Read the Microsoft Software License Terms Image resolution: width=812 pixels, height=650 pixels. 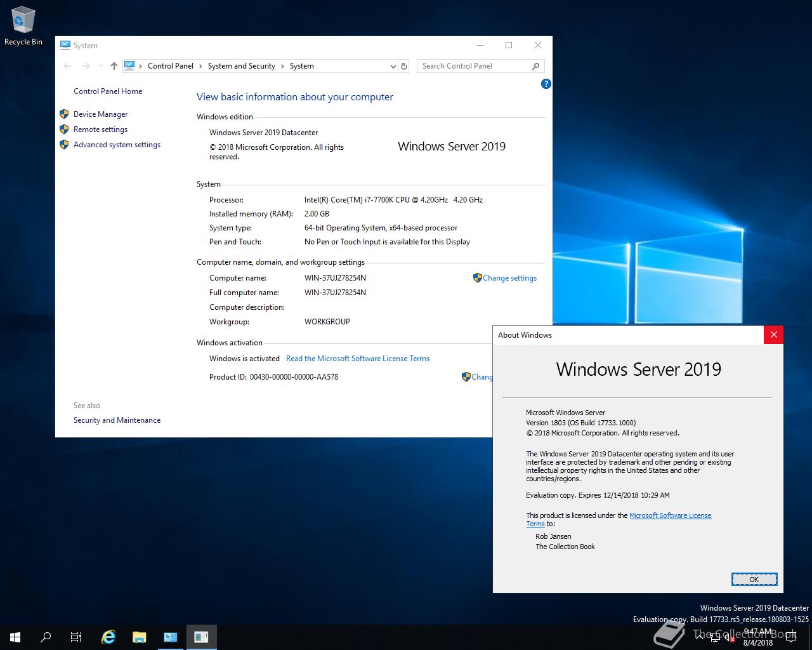358,359
